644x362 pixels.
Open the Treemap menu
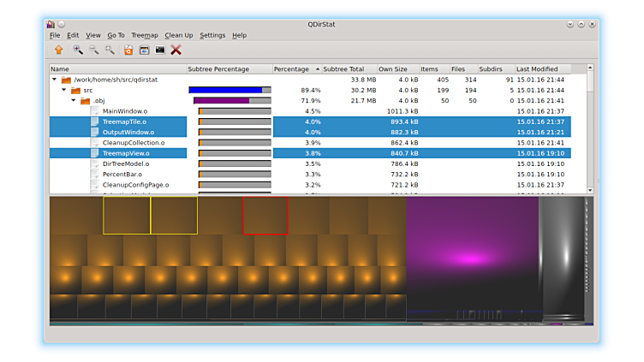coord(145,35)
